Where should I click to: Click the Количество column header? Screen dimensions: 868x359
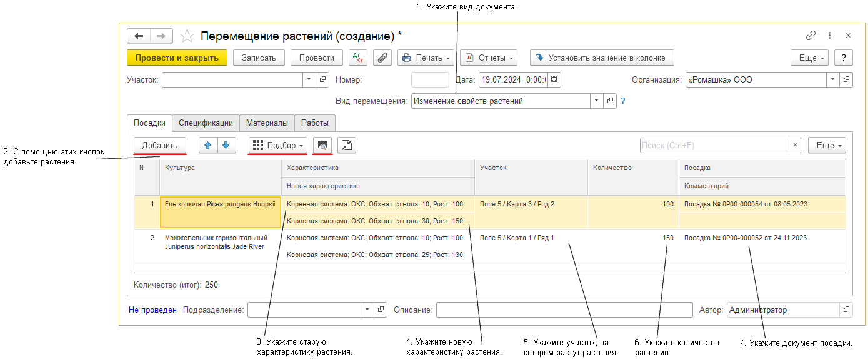point(633,177)
